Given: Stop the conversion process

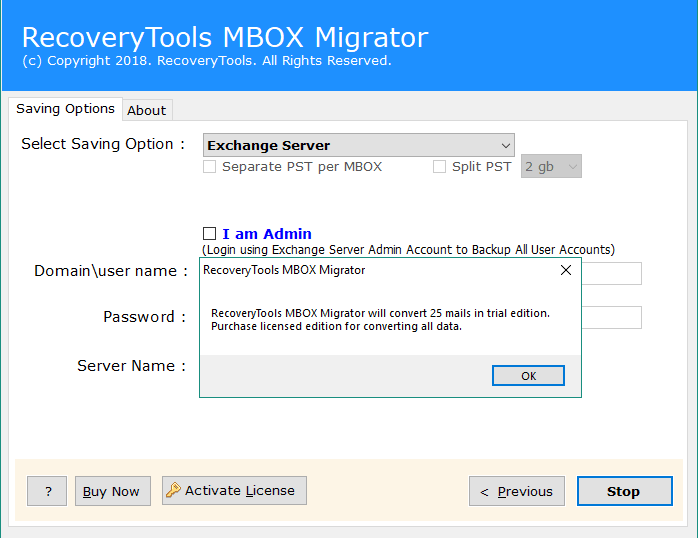Looking at the screenshot, I should tap(625, 491).
